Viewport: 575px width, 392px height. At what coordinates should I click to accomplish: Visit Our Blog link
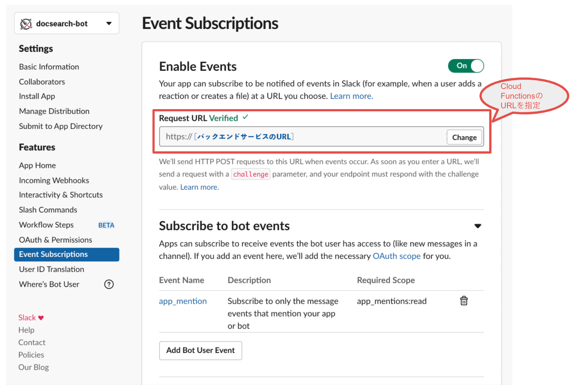tap(34, 367)
